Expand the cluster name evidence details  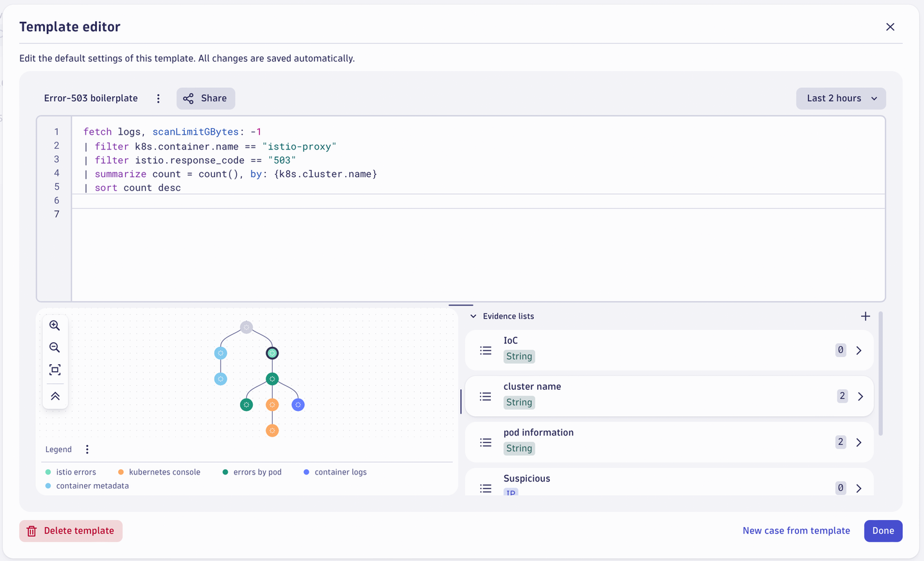(861, 396)
